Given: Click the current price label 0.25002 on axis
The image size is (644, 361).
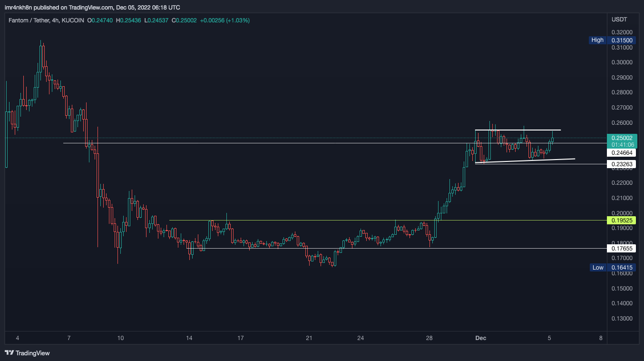Looking at the screenshot, I should [622, 138].
